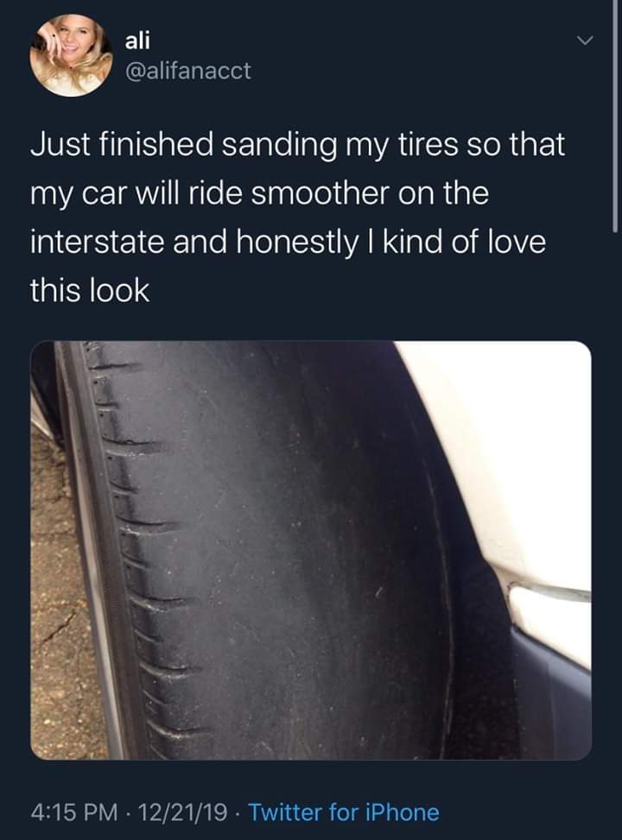Open the @alifanacct handle link
The image size is (622, 840).
click(188, 71)
